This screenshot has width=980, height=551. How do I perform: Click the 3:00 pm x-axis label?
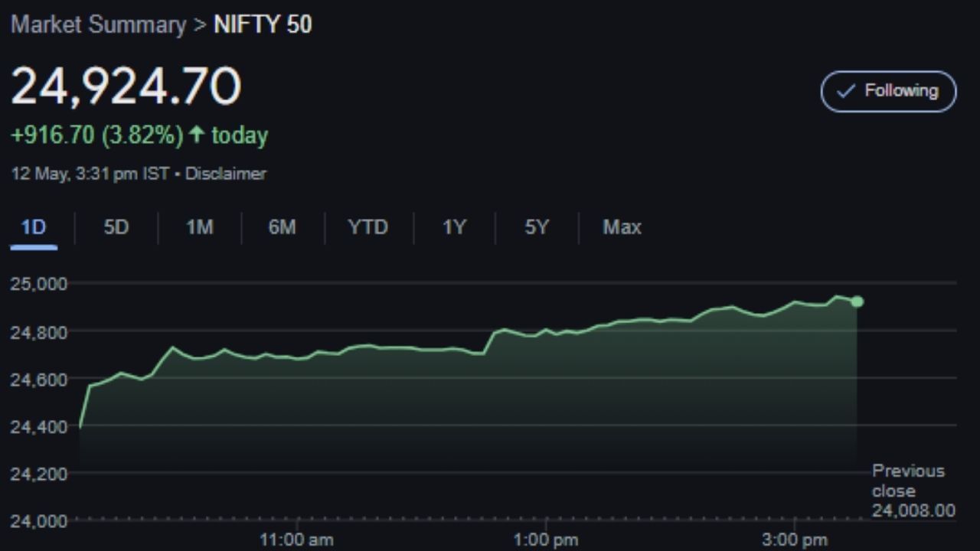click(795, 540)
